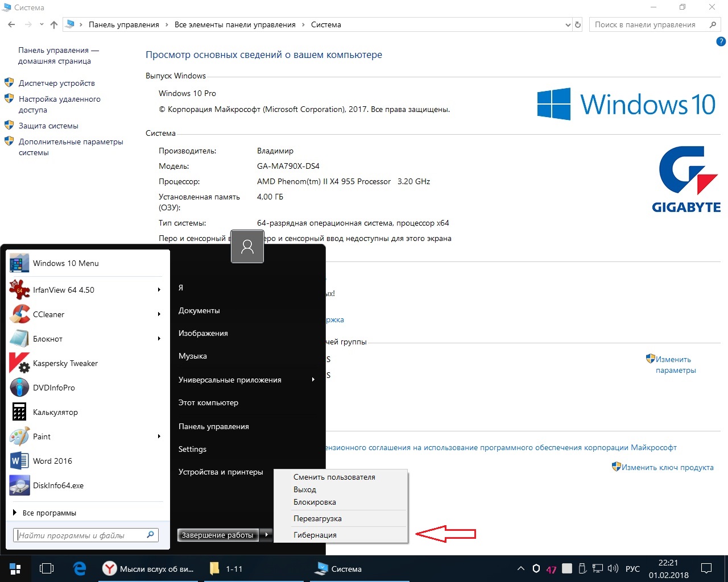Screen dimensions: 728x582
Task: Go to Панель управления домашняя страница
Action: coord(59,56)
